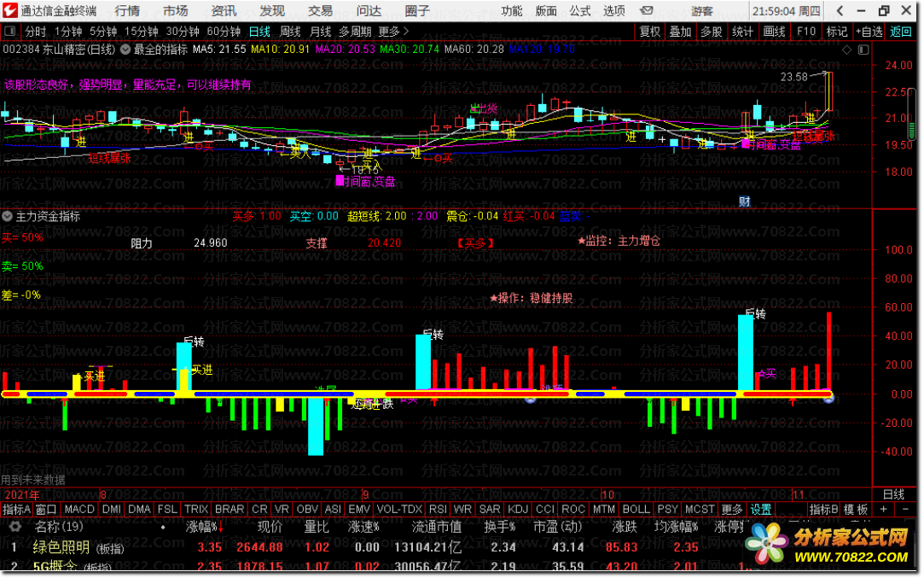The width and height of the screenshot is (924, 578).
Task: Click the 统计 statistics button
Action: [743, 32]
